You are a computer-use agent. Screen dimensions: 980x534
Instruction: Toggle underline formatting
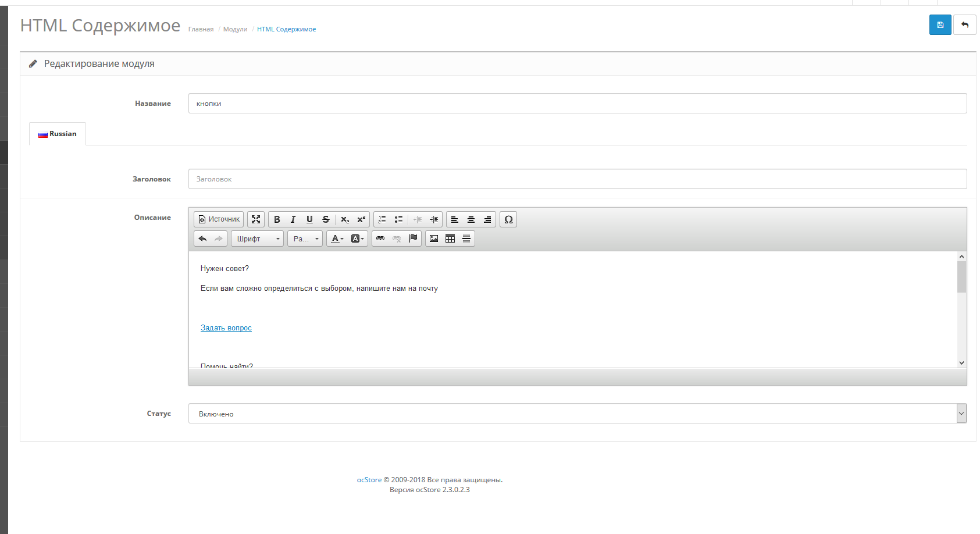(309, 219)
